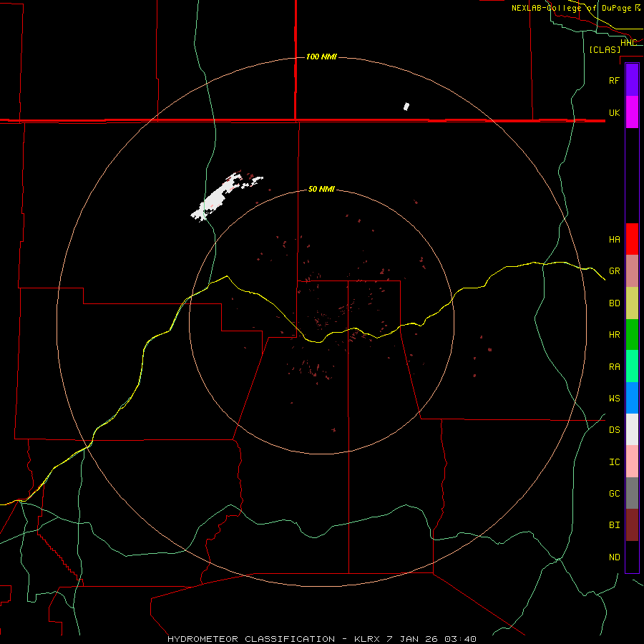Screen dimensions: 644x644
Task: Click the UK legend label
Action: tap(614, 113)
